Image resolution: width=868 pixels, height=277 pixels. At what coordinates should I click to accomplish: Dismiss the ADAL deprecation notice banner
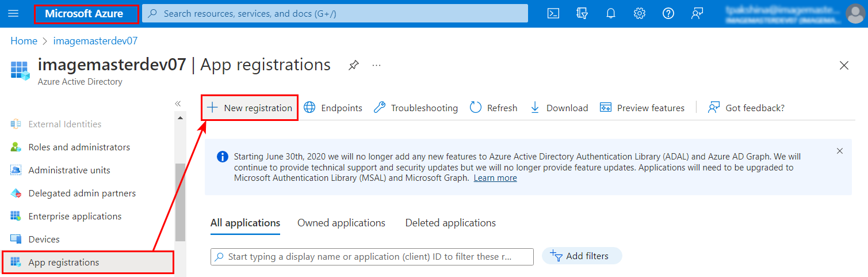(840, 151)
